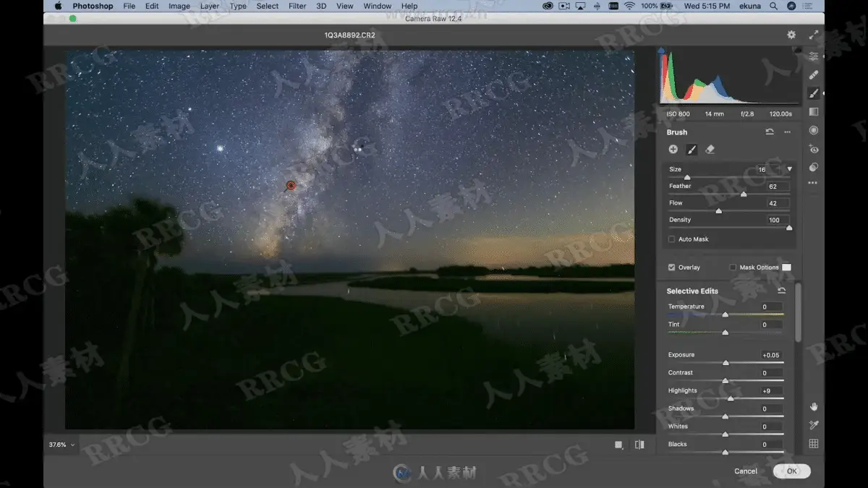Open the Edit sliders panel icon

814,56
